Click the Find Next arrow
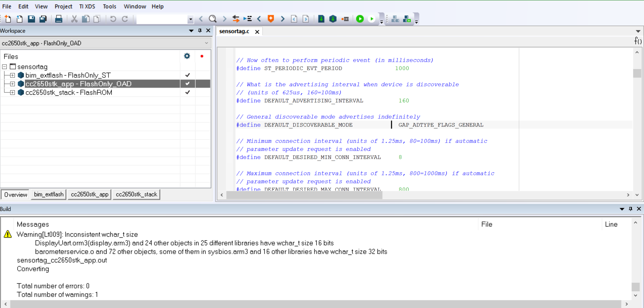 pyautogui.click(x=225, y=19)
